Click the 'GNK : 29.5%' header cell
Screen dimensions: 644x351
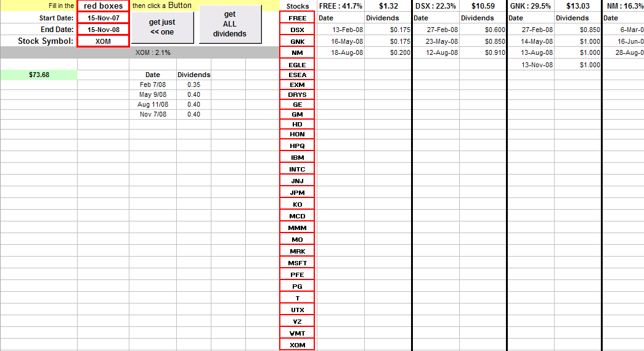click(531, 6)
